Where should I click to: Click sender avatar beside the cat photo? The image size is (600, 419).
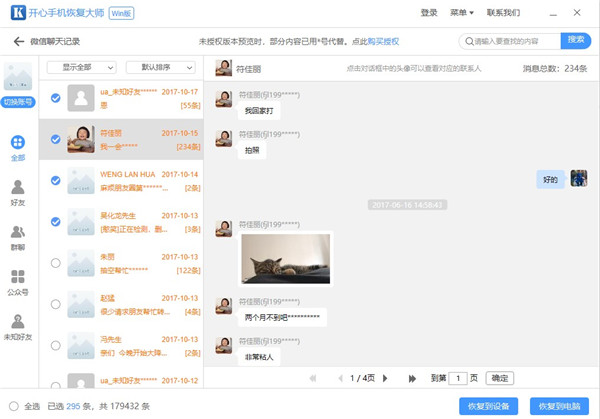(223, 228)
